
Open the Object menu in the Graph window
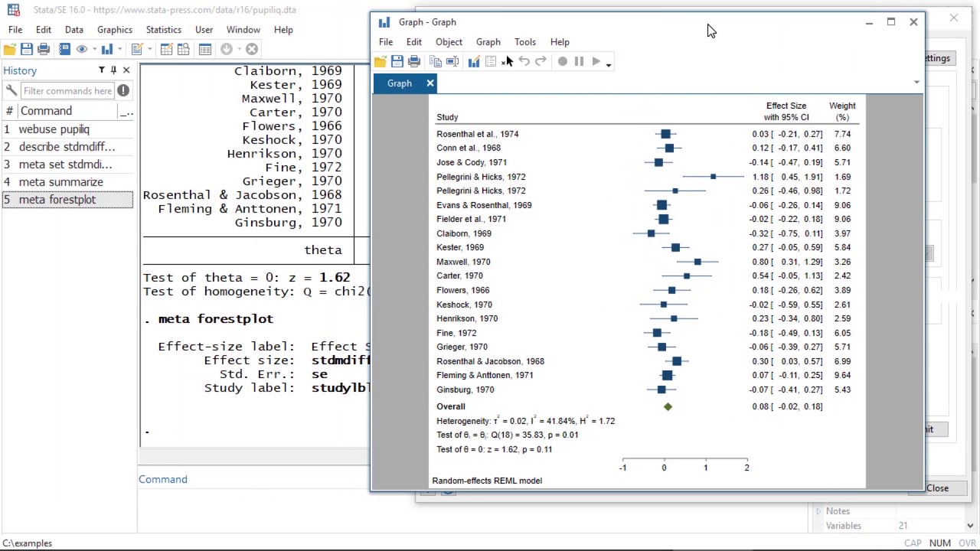pyautogui.click(x=449, y=42)
